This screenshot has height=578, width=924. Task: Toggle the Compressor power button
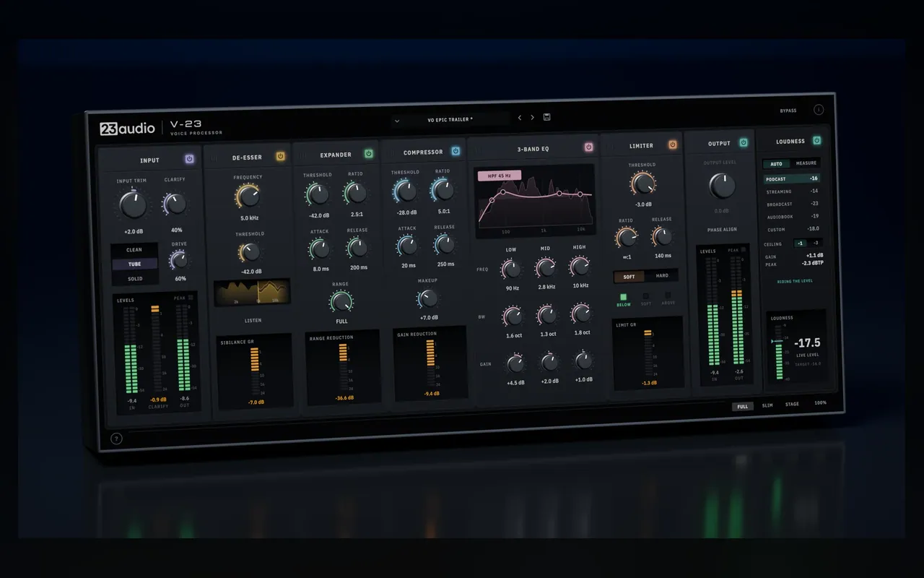click(x=456, y=151)
